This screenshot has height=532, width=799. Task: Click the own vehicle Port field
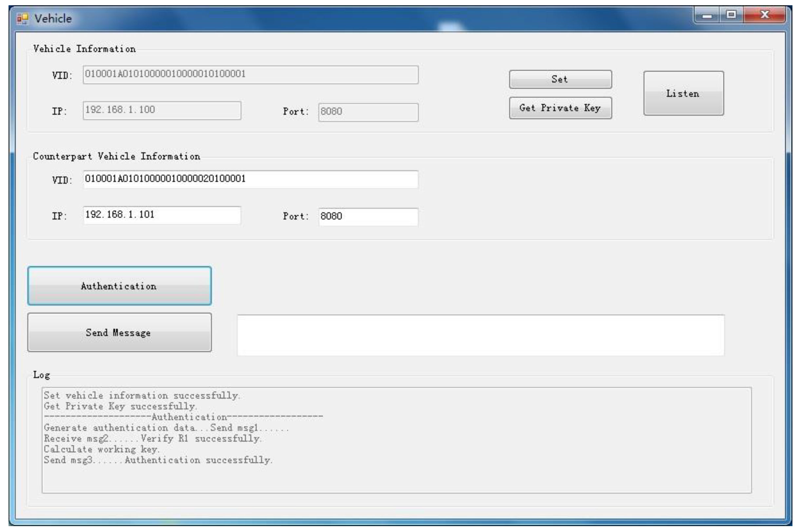368,112
